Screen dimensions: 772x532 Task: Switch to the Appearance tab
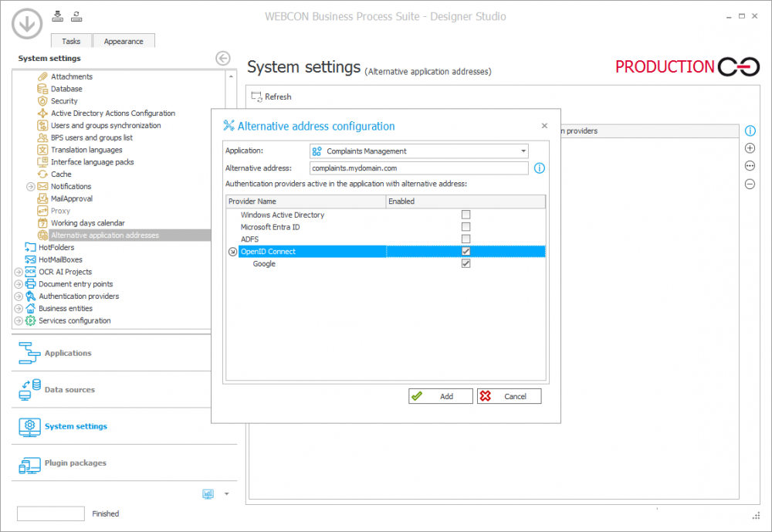click(124, 41)
